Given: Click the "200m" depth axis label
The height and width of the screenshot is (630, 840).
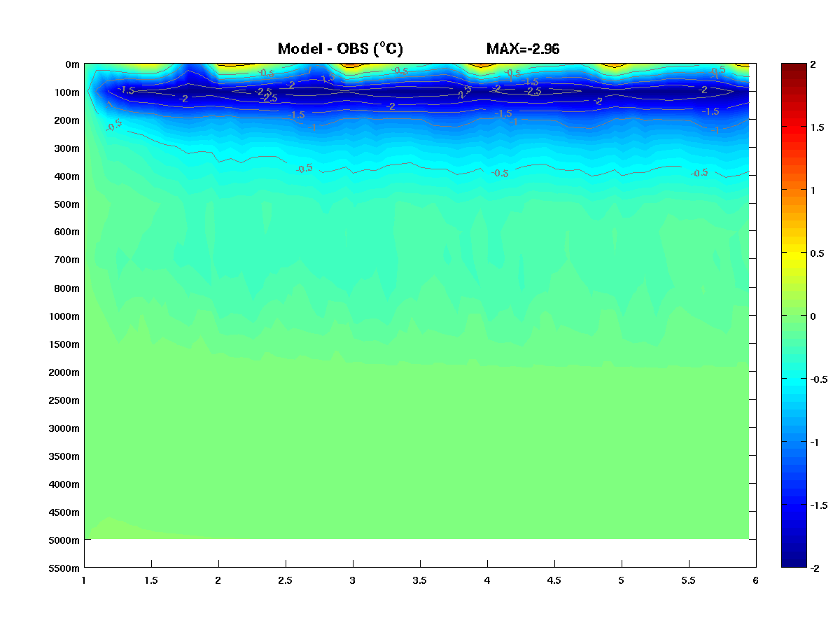Looking at the screenshot, I should pyautogui.click(x=66, y=120).
